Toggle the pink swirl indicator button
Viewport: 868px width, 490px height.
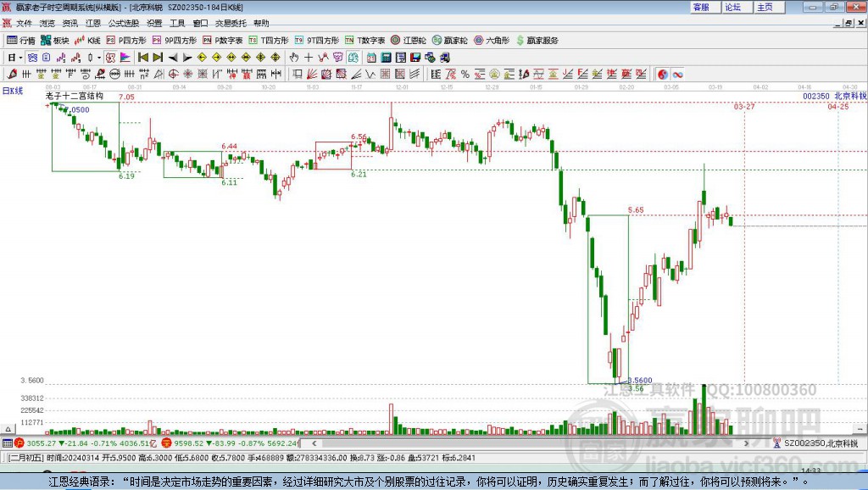click(111, 58)
